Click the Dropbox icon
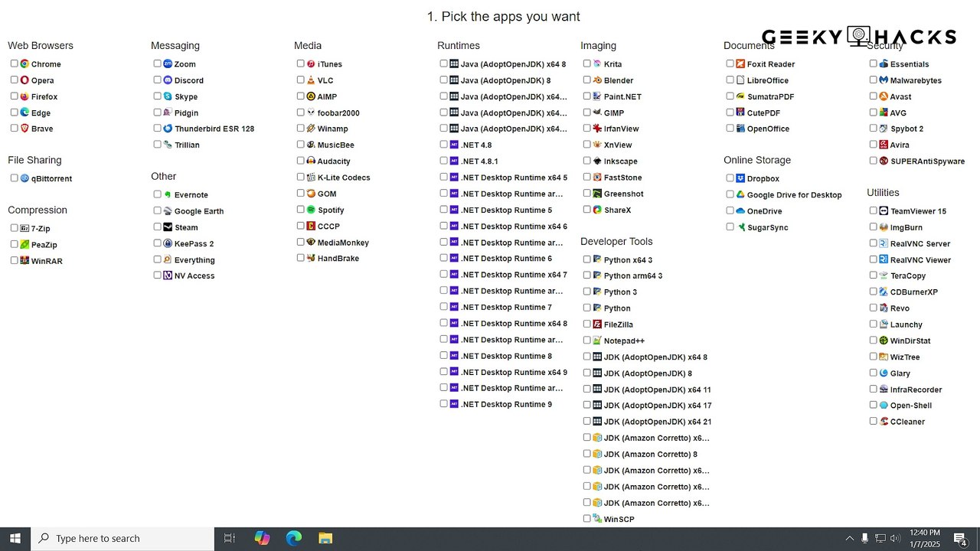The height and width of the screenshot is (551, 980). 740,178
